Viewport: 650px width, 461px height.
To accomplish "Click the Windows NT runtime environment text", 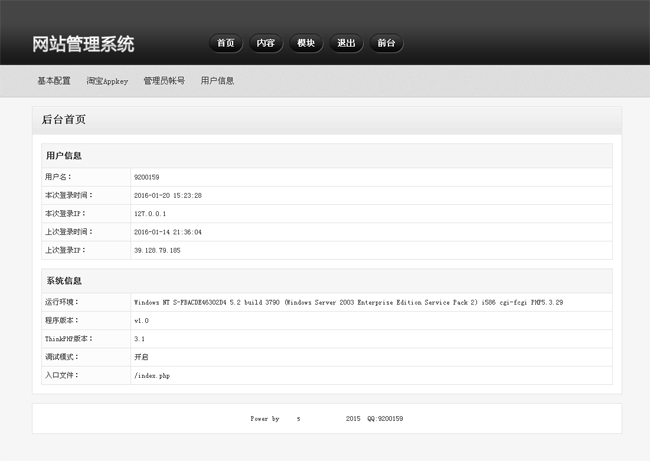I will [348, 302].
